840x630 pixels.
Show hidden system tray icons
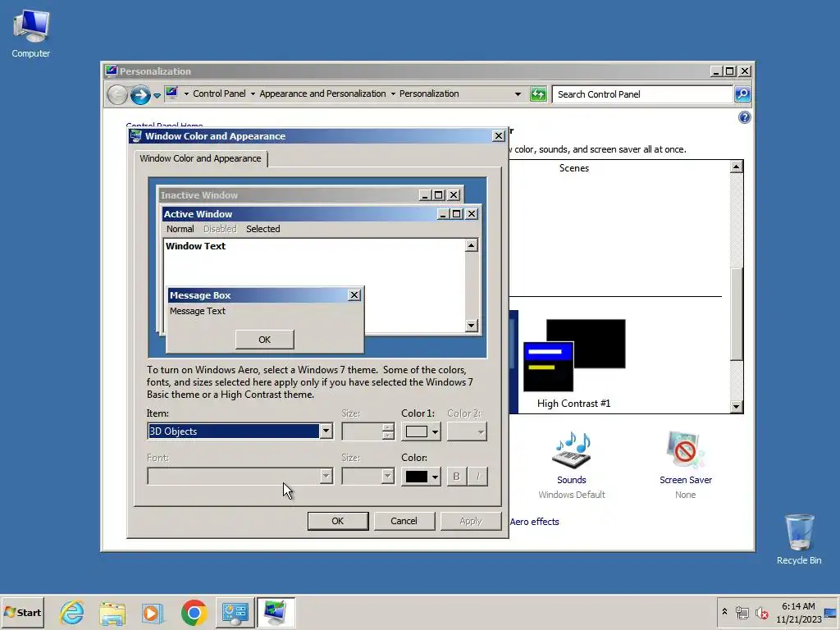tap(724, 612)
